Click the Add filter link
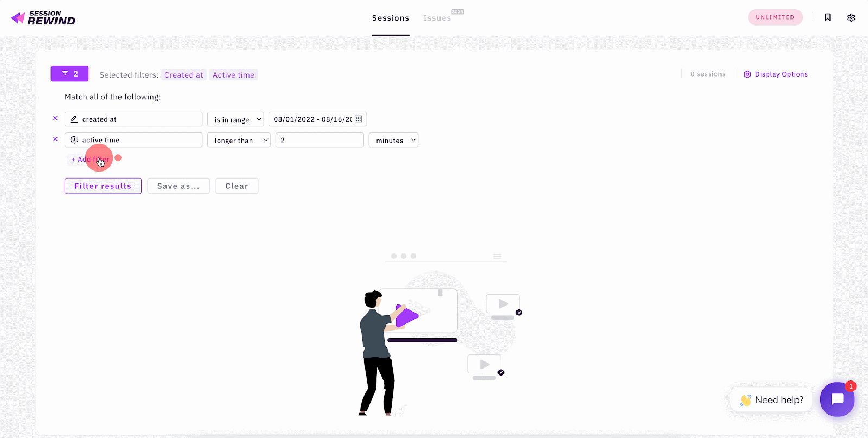Screen dimensions: 868x438 pos(90,160)
